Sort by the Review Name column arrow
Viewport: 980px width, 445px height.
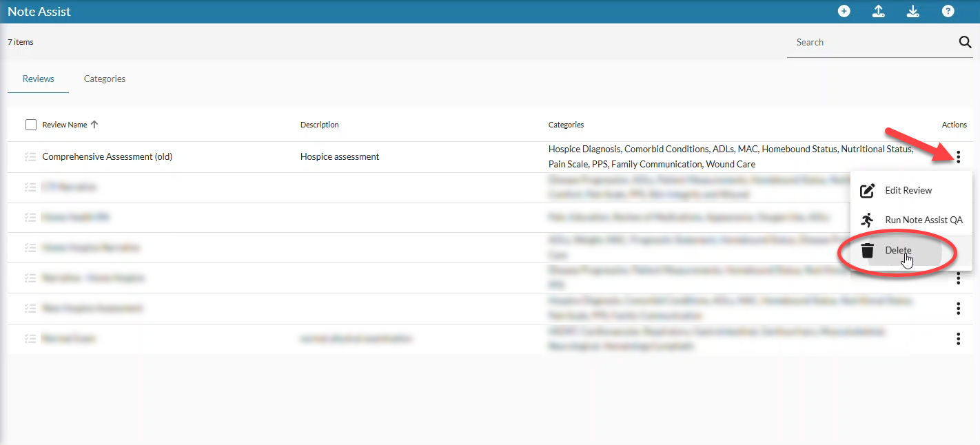(x=94, y=125)
